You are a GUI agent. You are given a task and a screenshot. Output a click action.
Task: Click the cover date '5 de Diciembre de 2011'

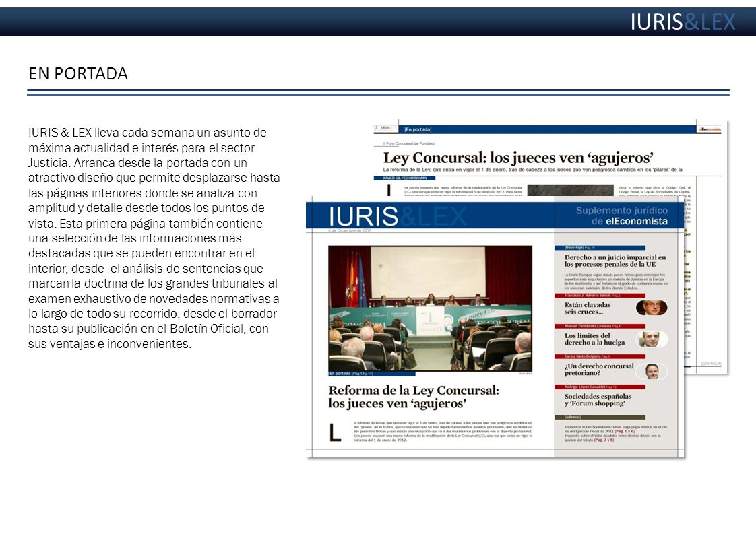click(x=350, y=231)
